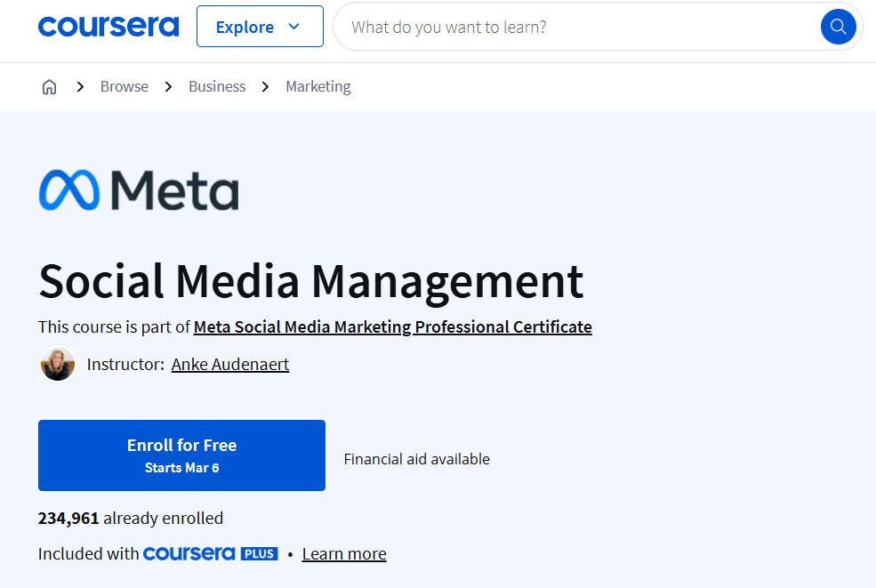The image size is (876, 588).
Task: Click the Financial aid available text
Action: click(416, 459)
